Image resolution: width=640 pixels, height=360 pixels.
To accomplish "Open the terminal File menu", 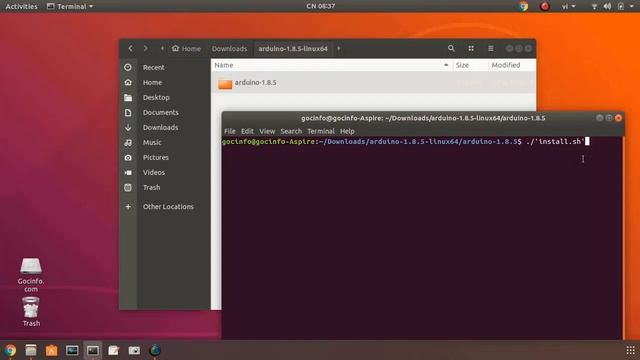I will coord(230,131).
